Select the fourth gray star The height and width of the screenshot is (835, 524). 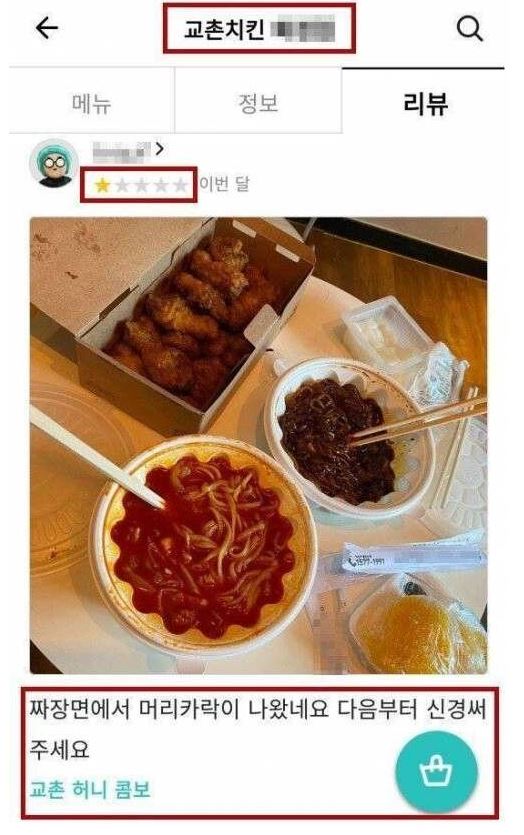tap(161, 185)
